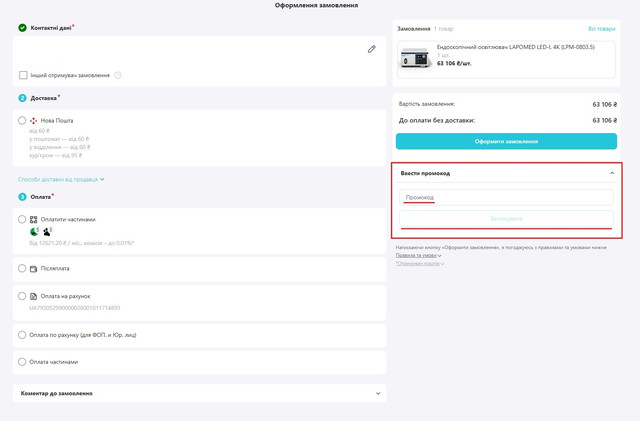640x421 pixels.
Task: Click the wallet icon beside 'Післяплата'
Action: (33, 269)
